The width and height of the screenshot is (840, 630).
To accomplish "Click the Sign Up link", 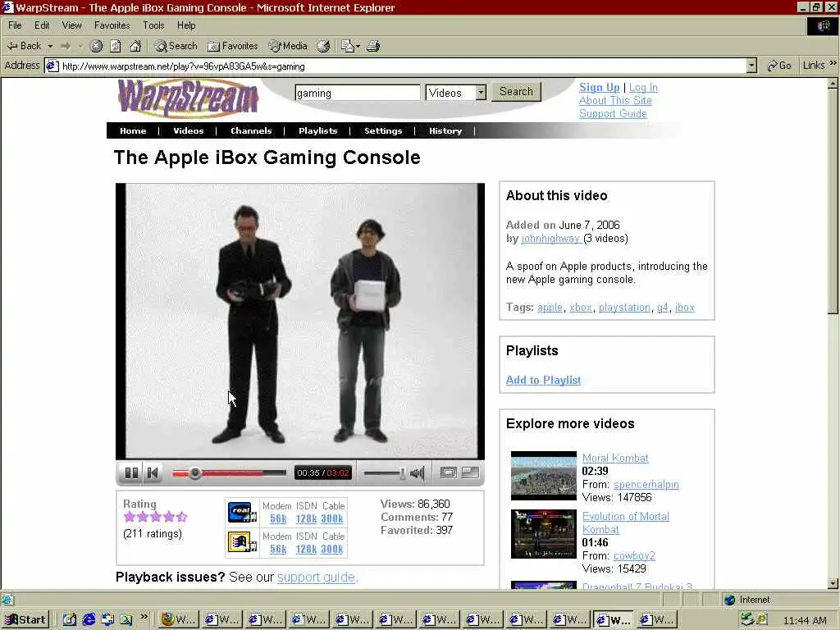I will click(x=599, y=87).
